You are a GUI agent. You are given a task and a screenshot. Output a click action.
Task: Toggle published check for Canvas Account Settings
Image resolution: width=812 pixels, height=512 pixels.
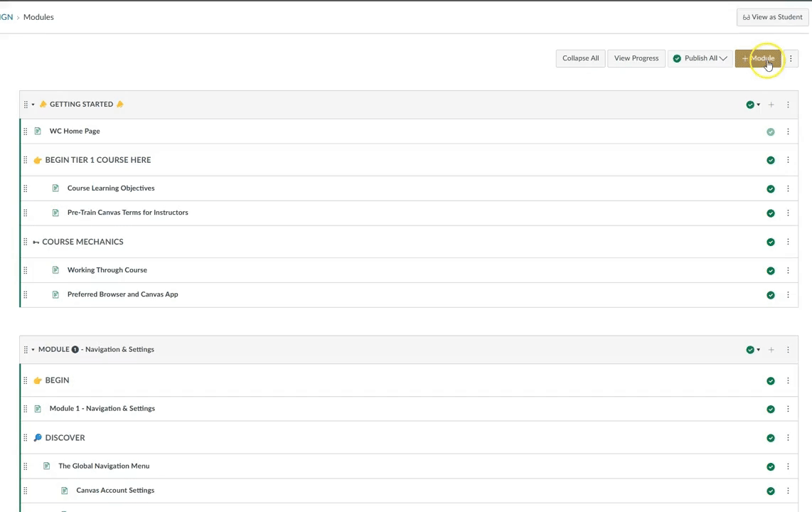click(x=770, y=491)
